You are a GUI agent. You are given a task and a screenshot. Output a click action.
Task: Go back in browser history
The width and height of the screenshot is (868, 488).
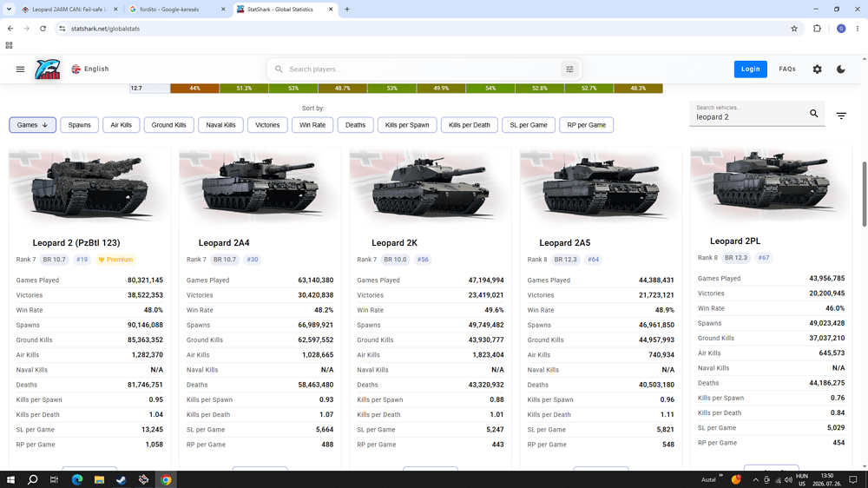pos(10,29)
